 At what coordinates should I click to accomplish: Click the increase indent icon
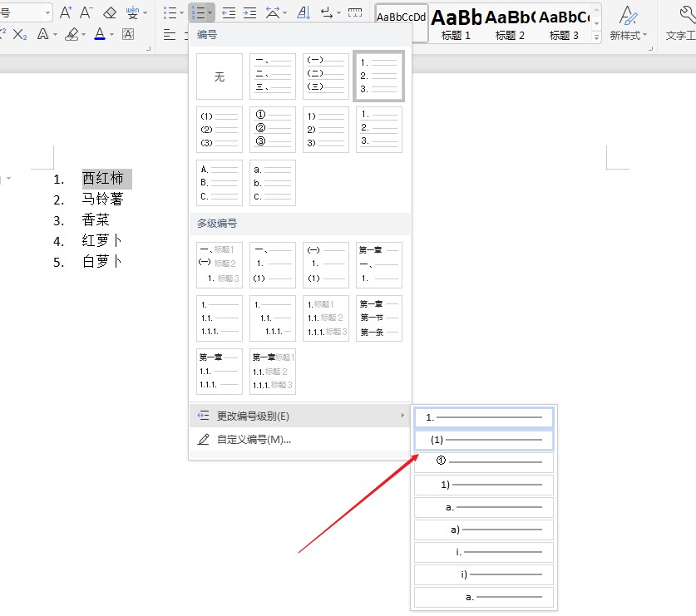pos(250,12)
